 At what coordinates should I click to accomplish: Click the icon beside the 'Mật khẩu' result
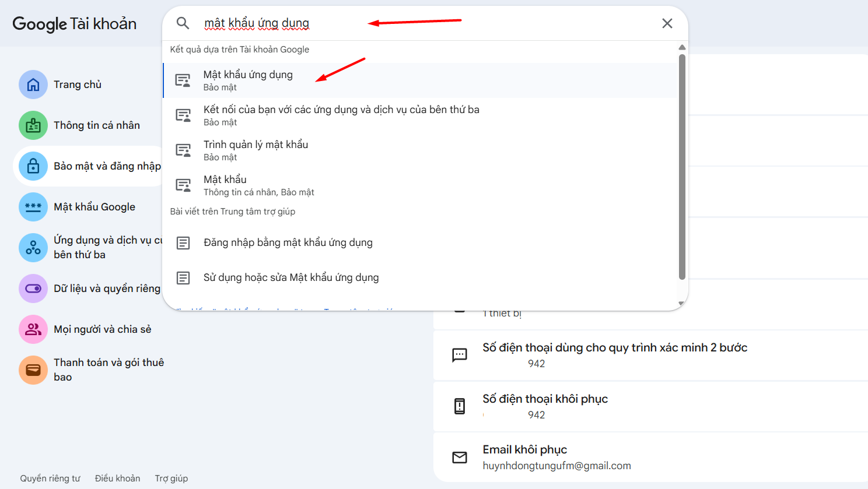183,185
